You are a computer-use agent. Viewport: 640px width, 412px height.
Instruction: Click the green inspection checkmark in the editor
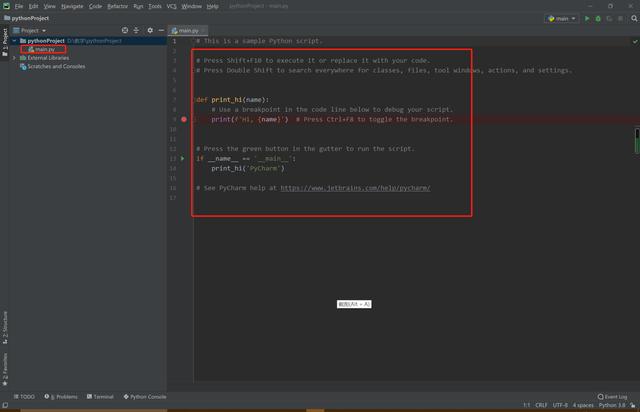pos(635,41)
